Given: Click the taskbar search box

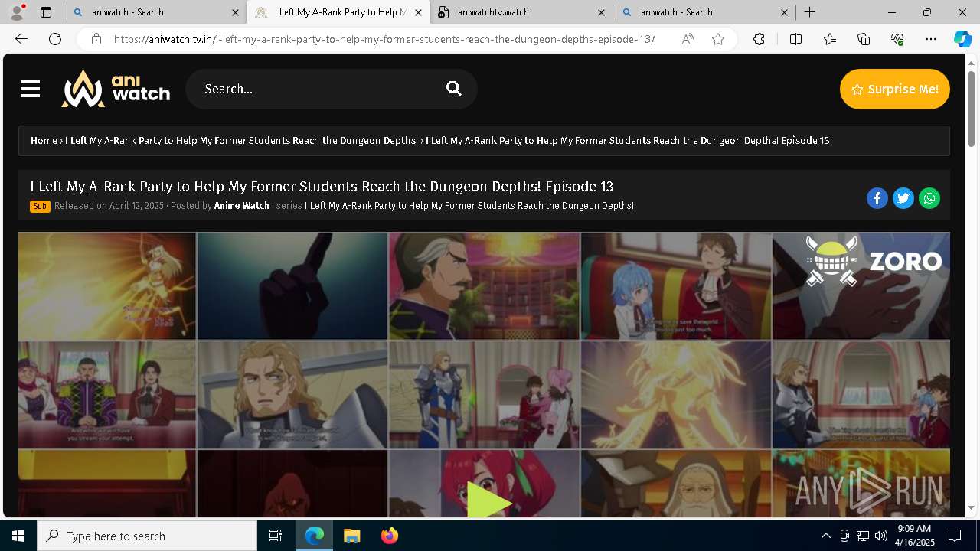Looking at the screenshot, I should pos(147,536).
